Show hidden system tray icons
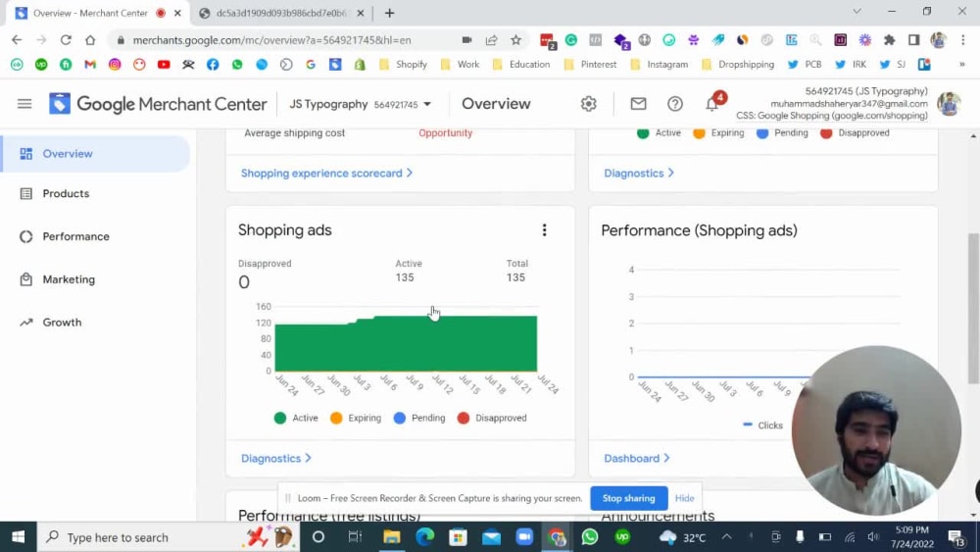 pyautogui.click(x=726, y=537)
